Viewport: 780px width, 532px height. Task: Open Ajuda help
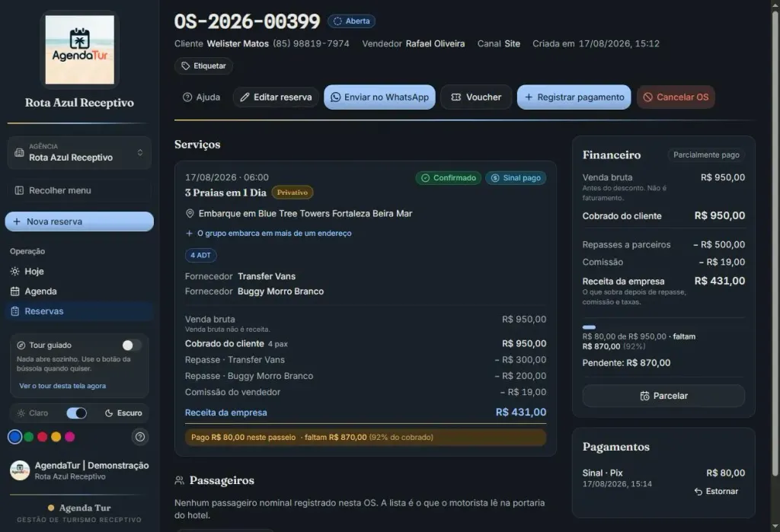(201, 97)
